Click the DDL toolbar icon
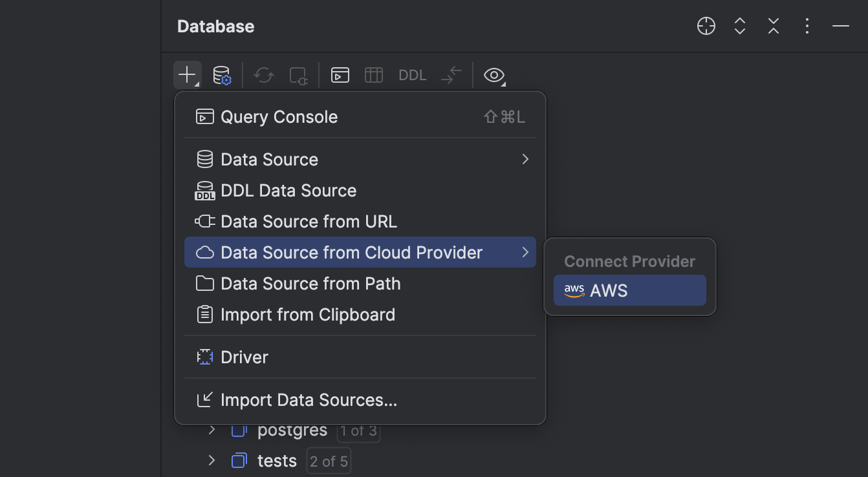868x477 pixels. (412, 75)
